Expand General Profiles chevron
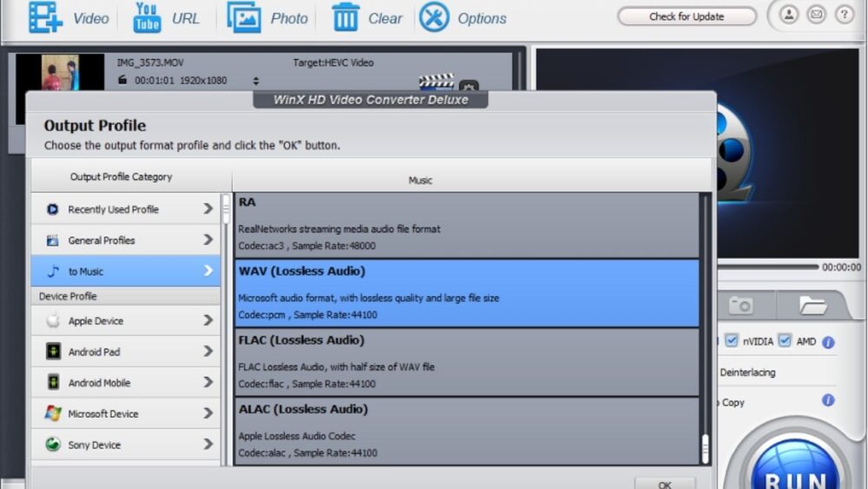The image size is (868, 489). [x=208, y=240]
